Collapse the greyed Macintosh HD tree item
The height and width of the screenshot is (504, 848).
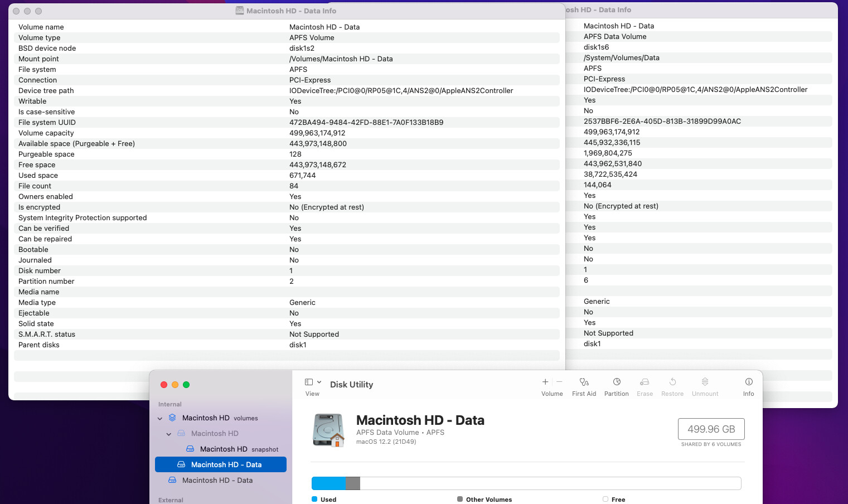[x=169, y=434]
